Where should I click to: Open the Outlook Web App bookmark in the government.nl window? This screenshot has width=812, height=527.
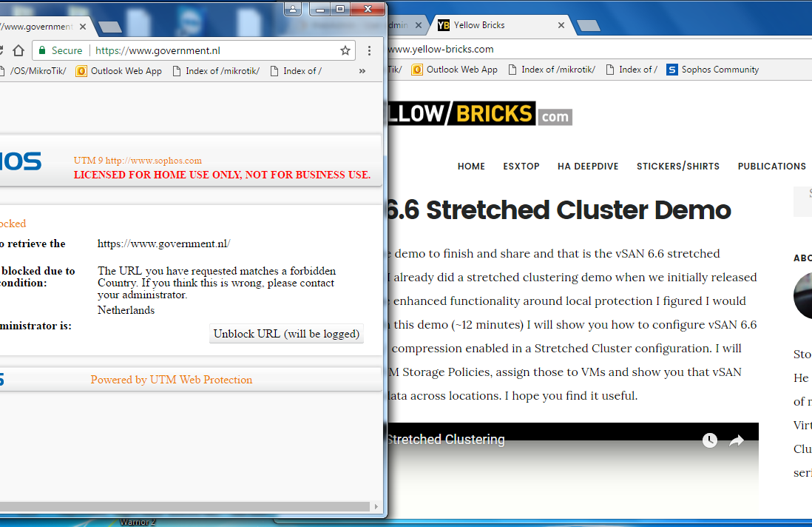(118, 71)
